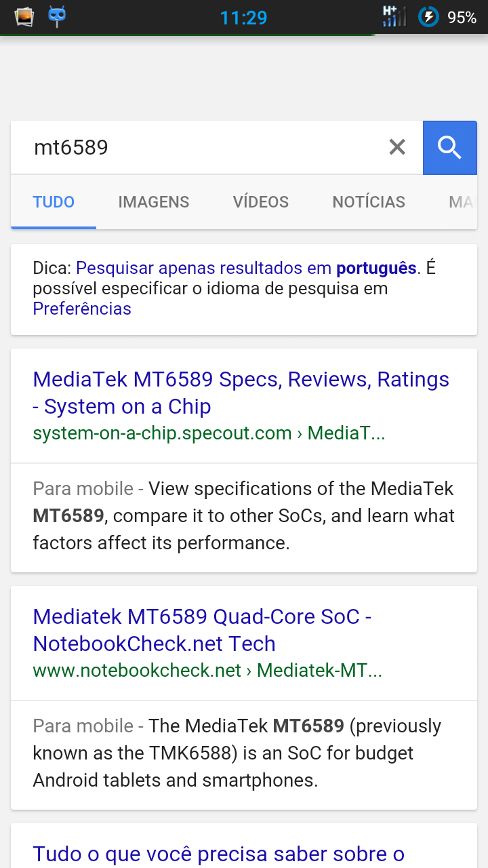The image size is (488, 868).
Task: Open the NOTÍCIAS tab
Action: pos(369,202)
